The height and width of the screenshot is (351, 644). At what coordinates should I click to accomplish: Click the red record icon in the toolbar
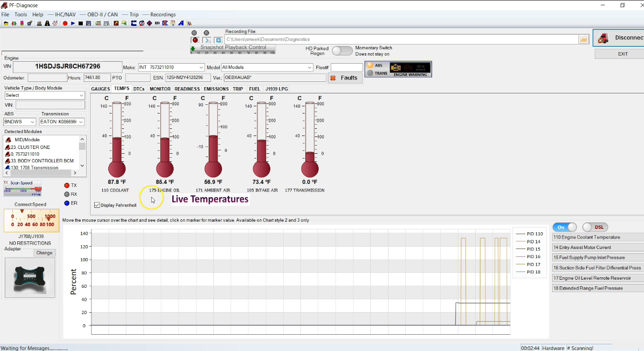pos(65,23)
